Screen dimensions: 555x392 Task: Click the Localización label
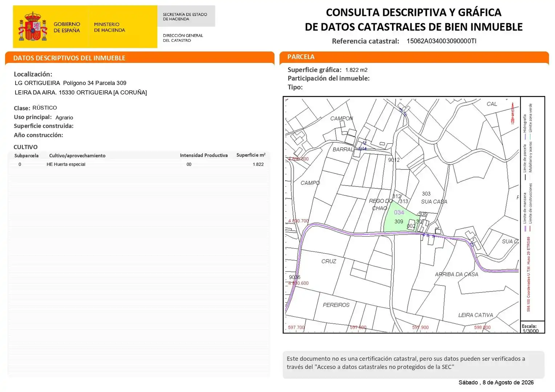[x=33, y=74]
